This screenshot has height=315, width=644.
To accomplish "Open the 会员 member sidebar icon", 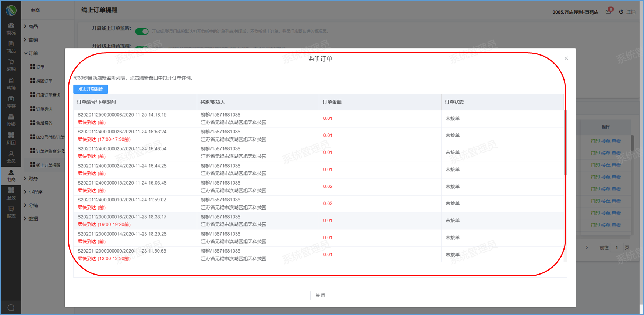I will pos(11,157).
